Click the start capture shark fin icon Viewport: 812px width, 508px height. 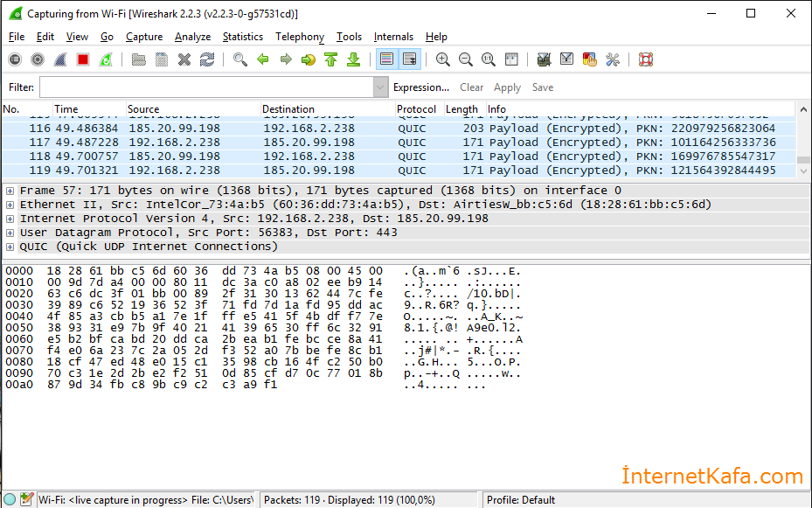(60, 59)
